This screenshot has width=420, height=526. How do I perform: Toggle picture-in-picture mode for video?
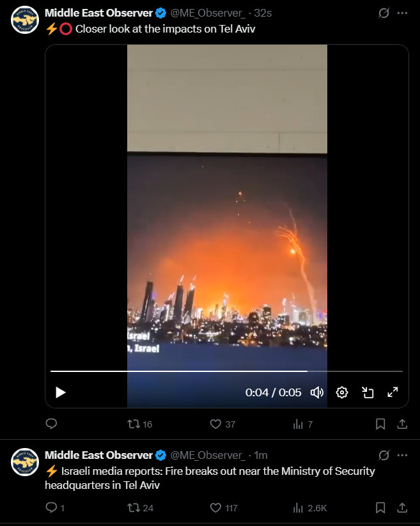368,392
